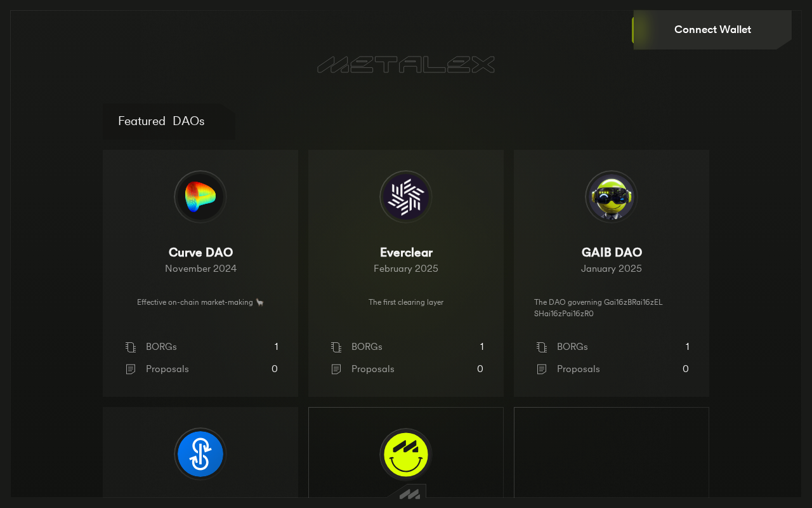The height and width of the screenshot is (508, 812).
Task: Click the BORGs count 1 in GAIB DAO card
Action: (687, 347)
